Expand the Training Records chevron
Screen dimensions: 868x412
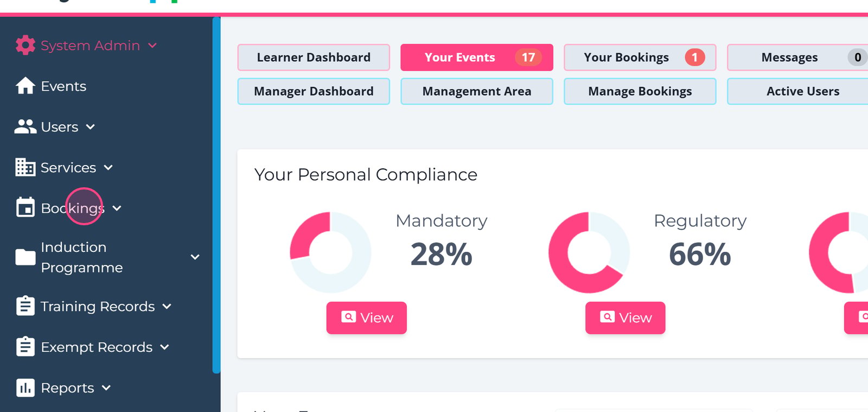pos(167,307)
